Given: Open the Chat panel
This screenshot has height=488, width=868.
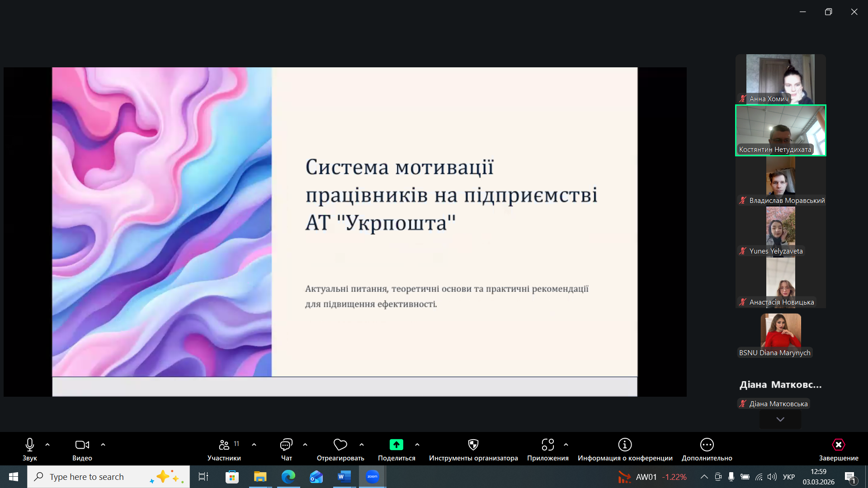Looking at the screenshot, I should pos(286,445).
